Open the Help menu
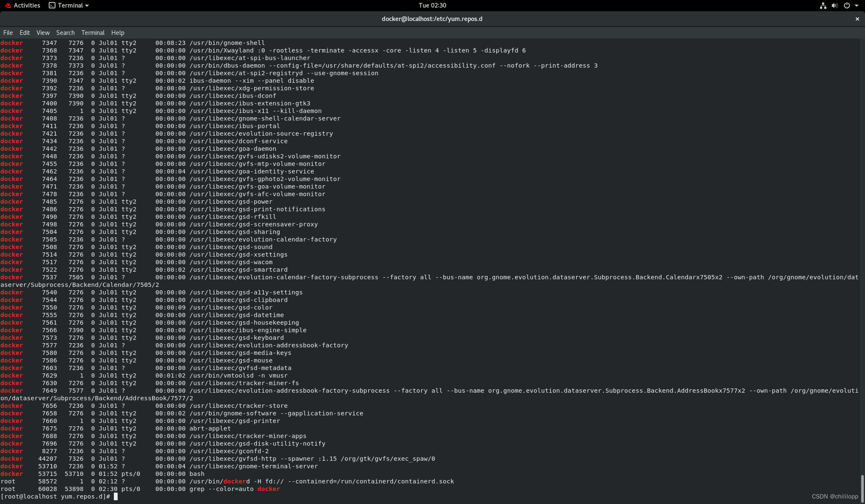The image size is (865, 504). [118, 32]
